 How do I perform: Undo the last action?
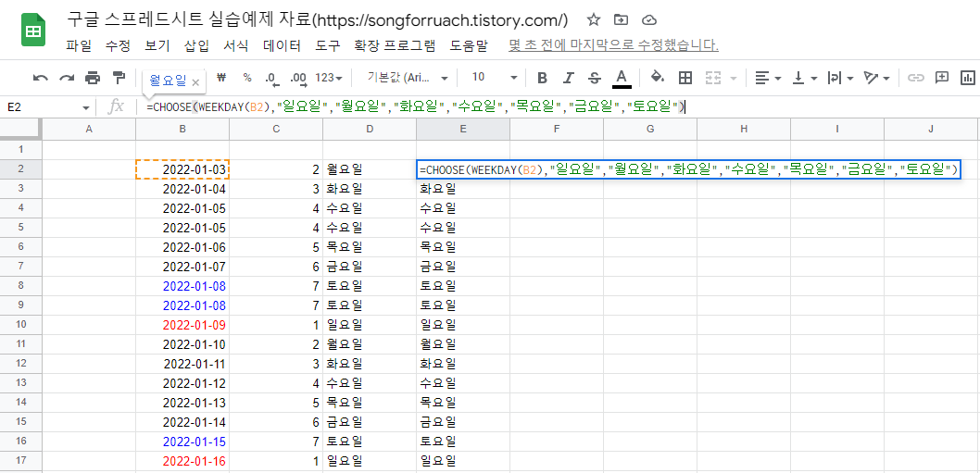[41, 78]
